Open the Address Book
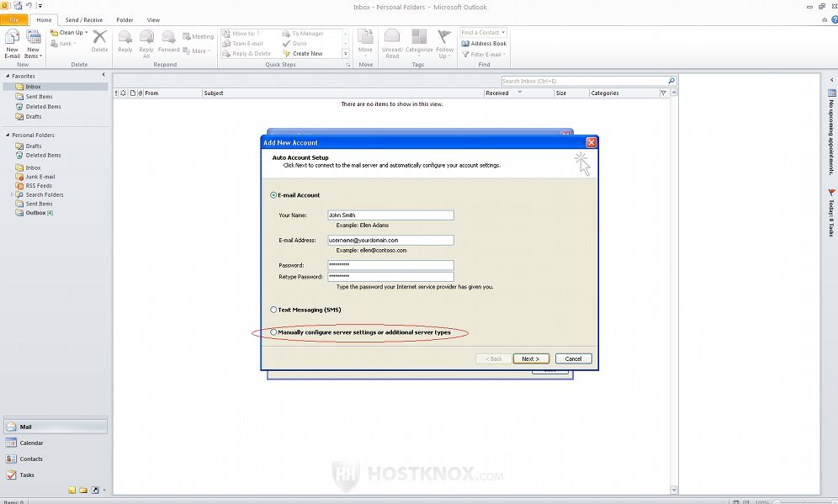 pyautogui.click(x=484, y=43)
